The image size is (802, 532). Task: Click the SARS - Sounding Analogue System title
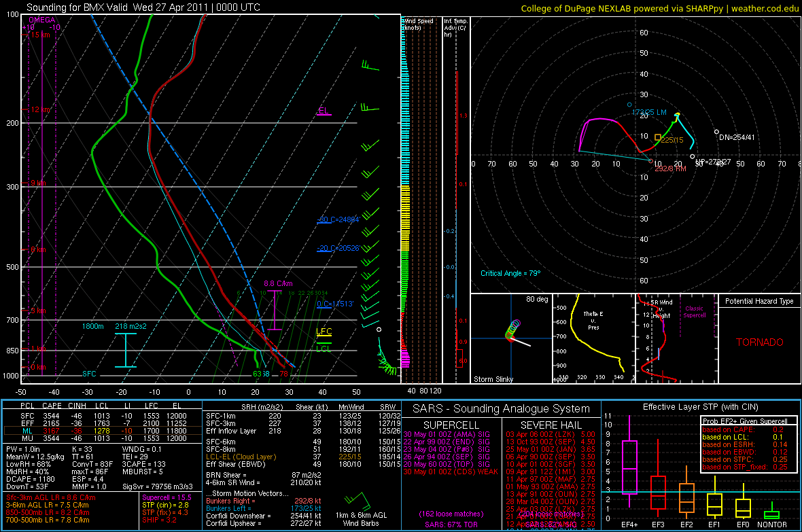[502, 409]
